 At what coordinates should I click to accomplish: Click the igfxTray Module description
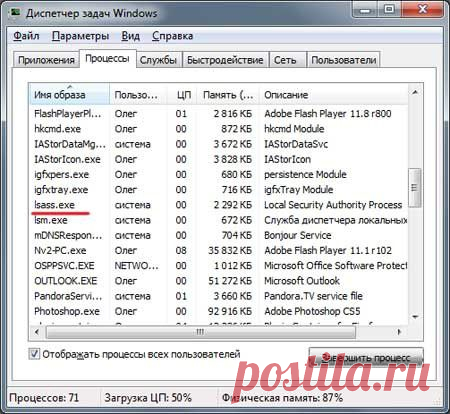(x=298, y=190)
